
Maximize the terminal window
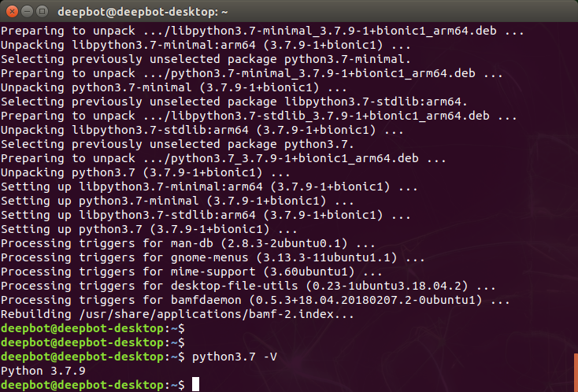pos(43,12)
